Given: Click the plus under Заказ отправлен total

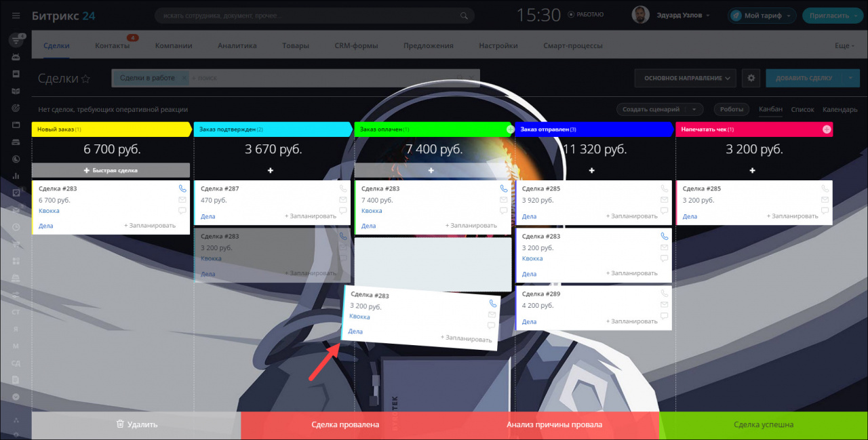Looking at the screenshot, I should (592, 170).
